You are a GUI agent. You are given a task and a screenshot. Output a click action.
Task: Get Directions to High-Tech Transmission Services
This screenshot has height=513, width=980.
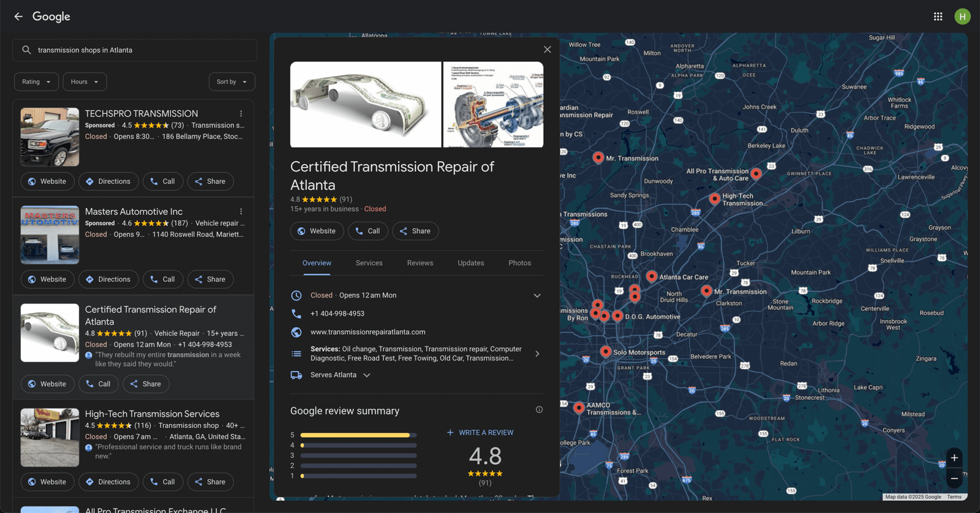pyautogui.click(x=108, y=482)
